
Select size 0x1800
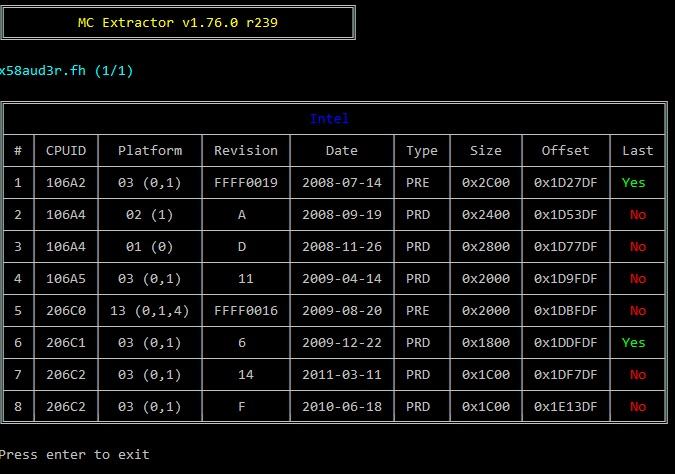[486, 343]
